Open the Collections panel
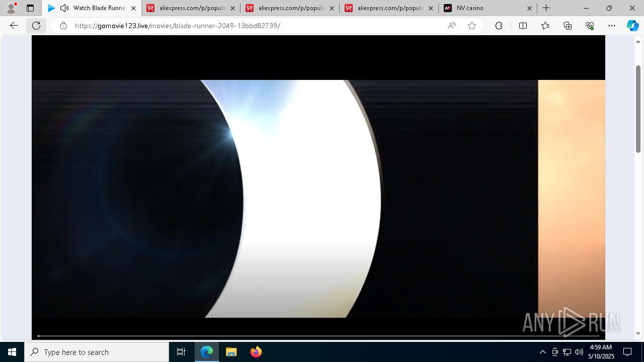Screen dimensions: 644x362 [x=568, y=26]
